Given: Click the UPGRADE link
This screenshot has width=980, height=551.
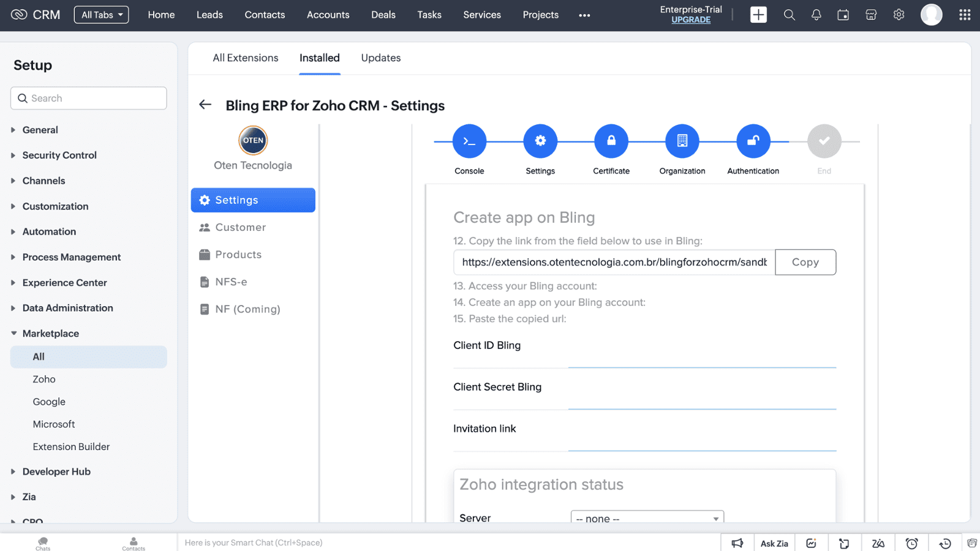Looking at the screenshot, I should point(691,20).
